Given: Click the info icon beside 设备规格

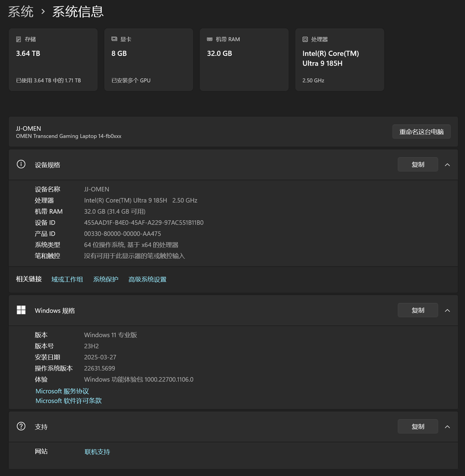Looking at the screenshot, I should coord(21,164).
